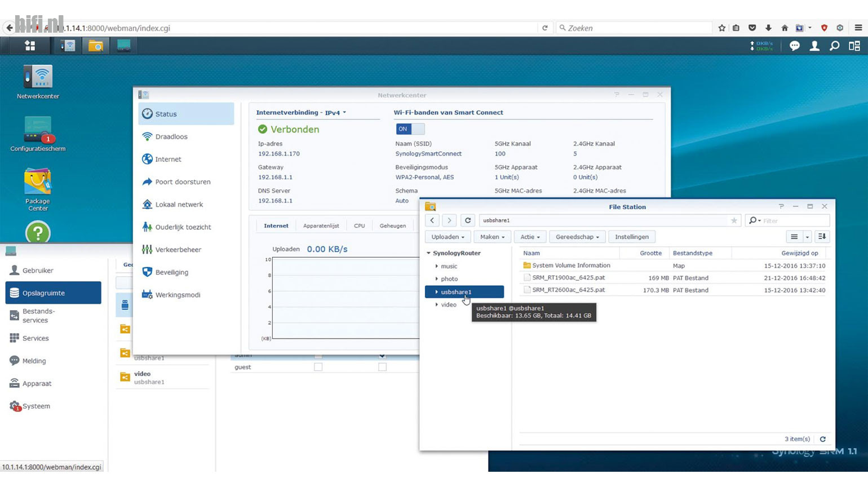Select Gebruiker in Configuratiescherm sidebar
The height and width of the screenshot is (496, 868).
click(54, 271)
